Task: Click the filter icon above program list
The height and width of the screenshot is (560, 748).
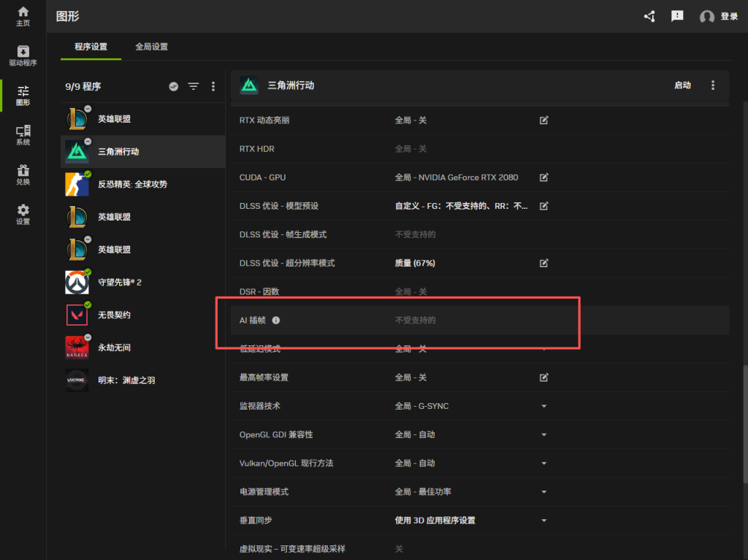Action: (x=193, y=86)
